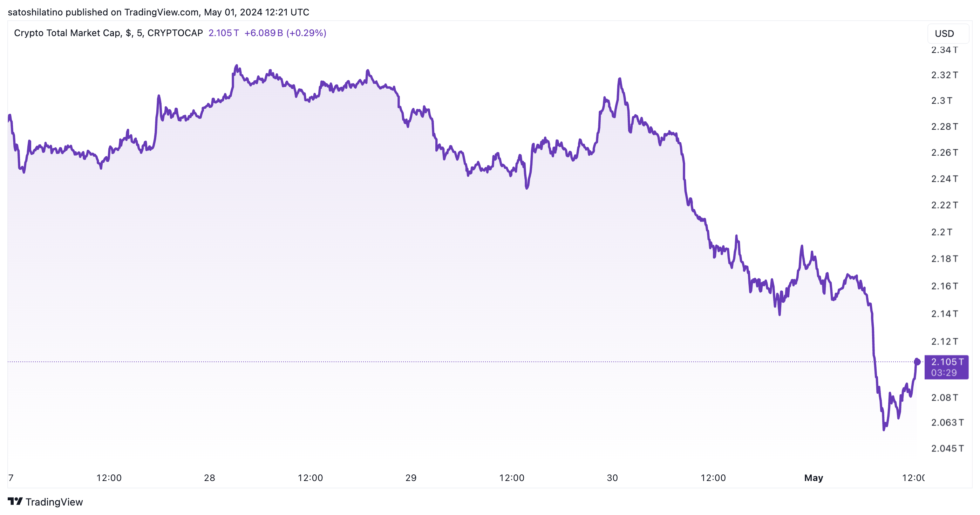980x515 pixels.
Task: Click the 30 date label on the time axis
Action: 612,478
